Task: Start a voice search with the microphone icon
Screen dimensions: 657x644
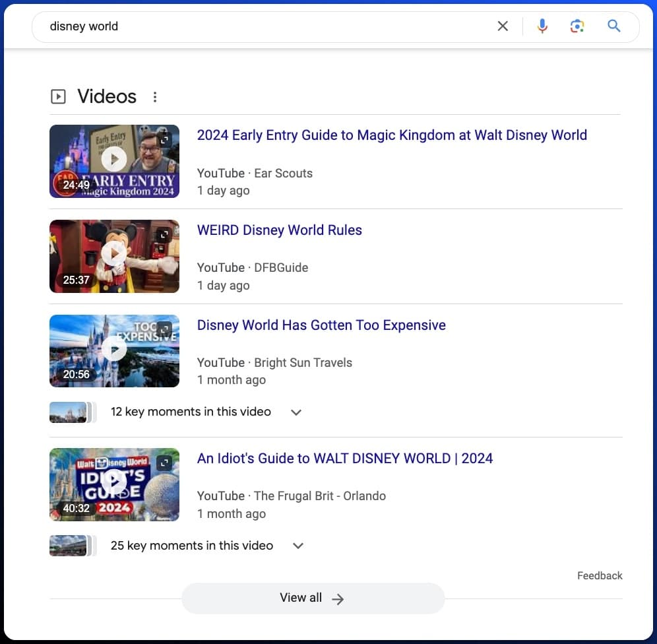Action: tap(542, 26)
